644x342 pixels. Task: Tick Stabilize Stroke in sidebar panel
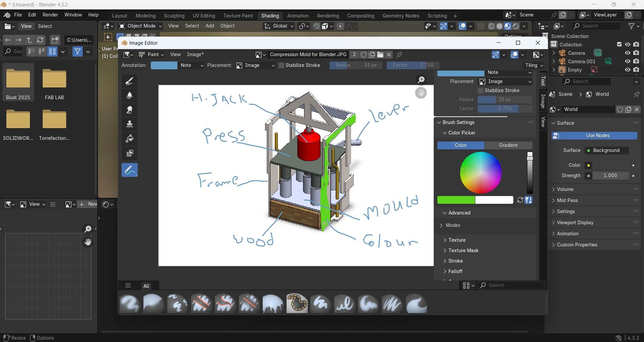480,90
